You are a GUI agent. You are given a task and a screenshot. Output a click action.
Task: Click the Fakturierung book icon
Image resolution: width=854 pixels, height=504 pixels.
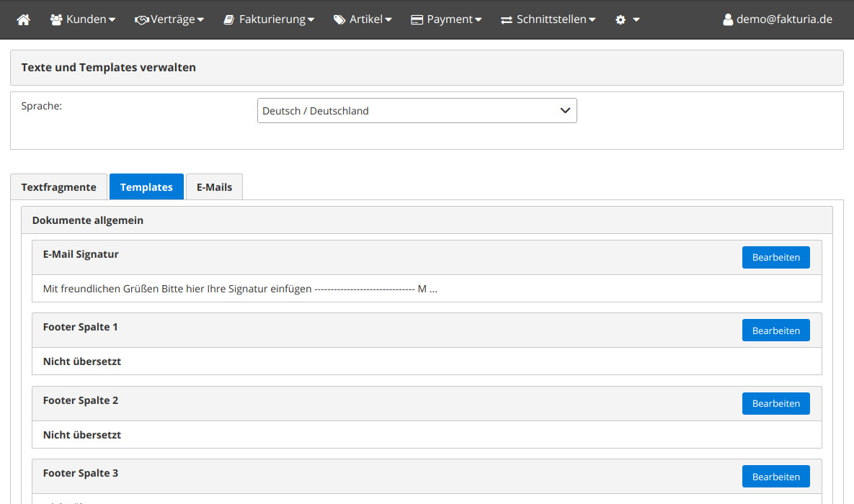[x=228, y=20]
